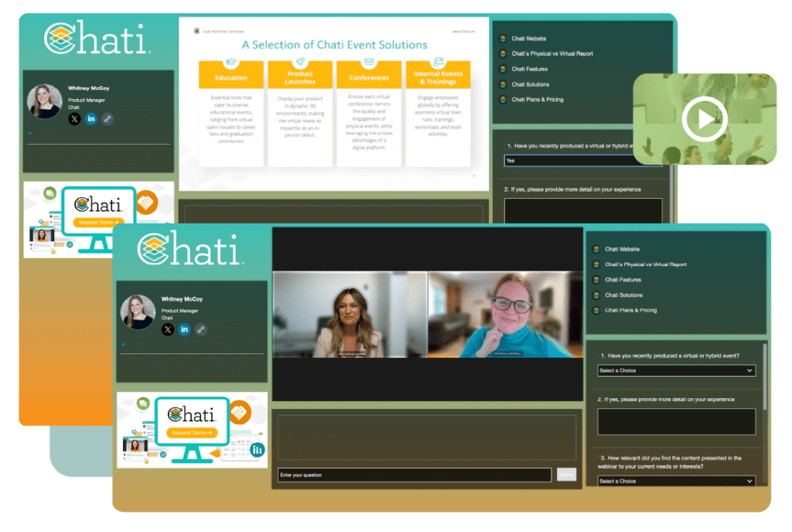Click the 'Request Demo' button on the Chati ad

click(x=190, y=432)
